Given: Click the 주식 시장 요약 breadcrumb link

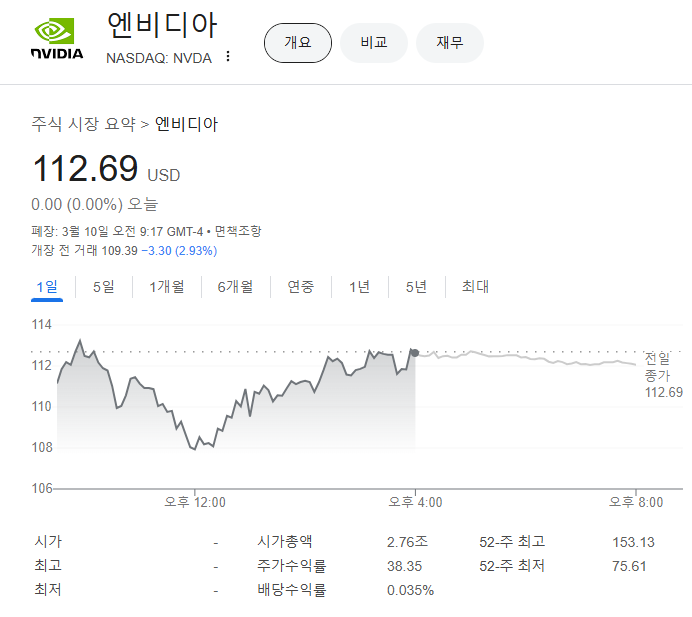Looking at the screenshot, I should (x=83, y=124).
